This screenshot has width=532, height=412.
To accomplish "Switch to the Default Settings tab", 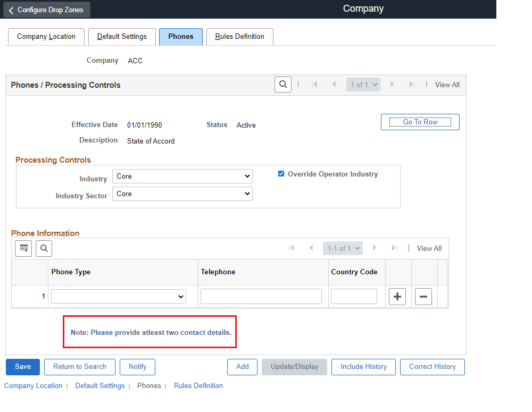I will point(122,37).
